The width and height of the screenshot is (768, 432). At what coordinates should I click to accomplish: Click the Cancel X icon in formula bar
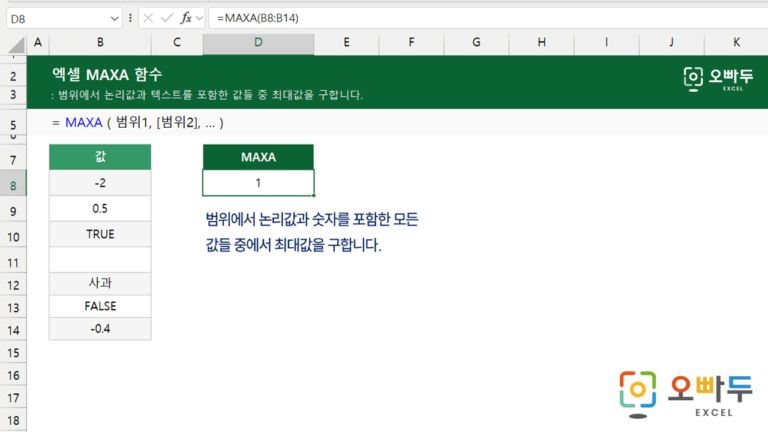tap(148, 18)
